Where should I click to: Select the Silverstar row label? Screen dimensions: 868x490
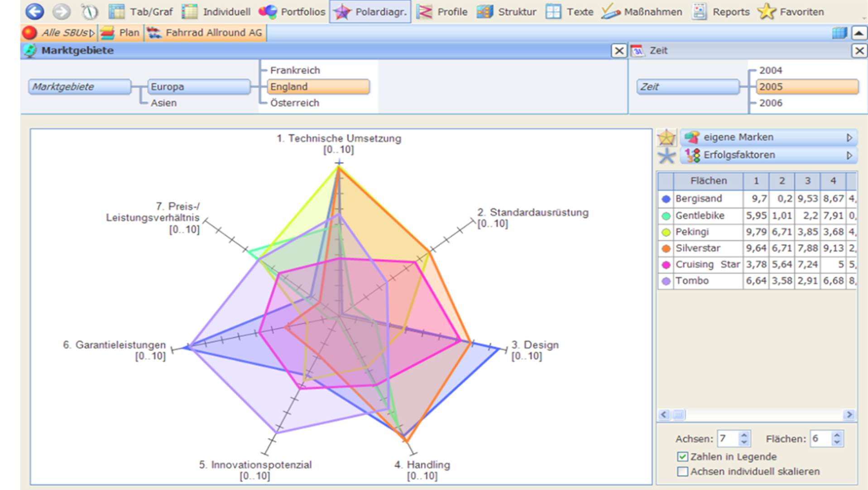pyautogui.click(x=698, y=248)
